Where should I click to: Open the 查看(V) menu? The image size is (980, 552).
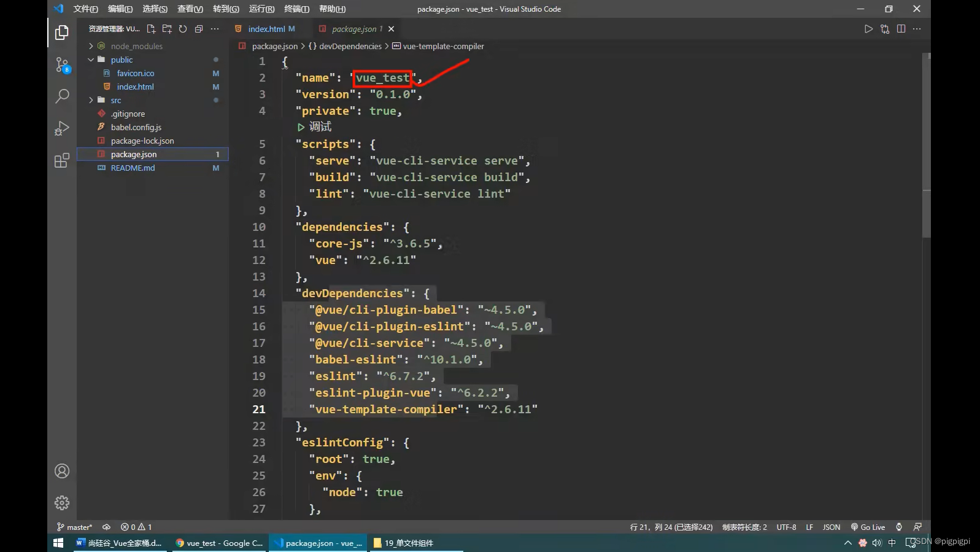[190, 9]
